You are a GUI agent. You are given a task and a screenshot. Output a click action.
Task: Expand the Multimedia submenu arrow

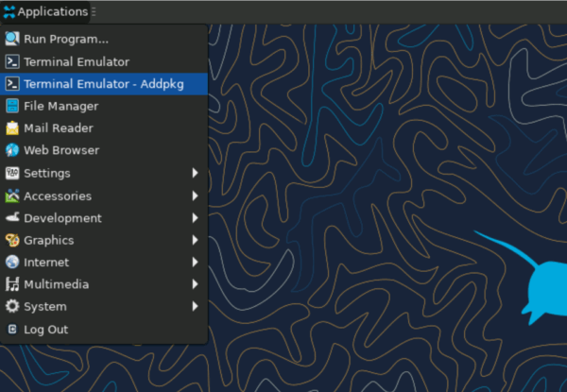click(x=196, y=284)
